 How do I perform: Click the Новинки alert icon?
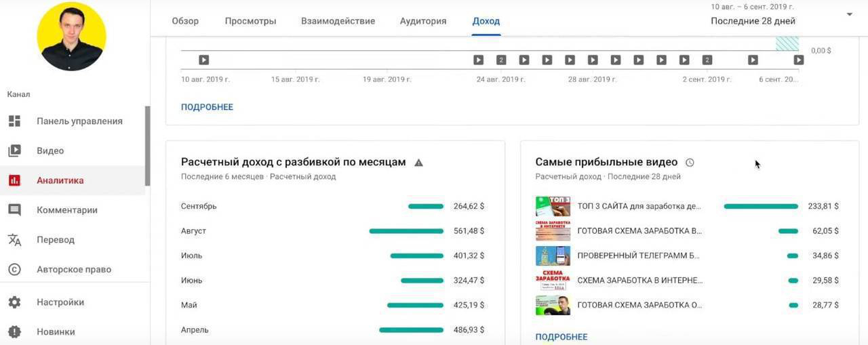click(x=14, y=332)
